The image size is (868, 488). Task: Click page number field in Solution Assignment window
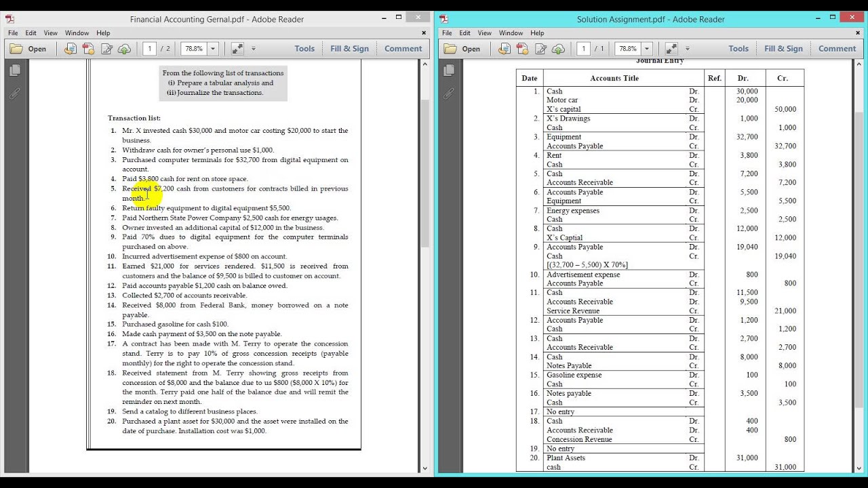pos(583,49)
